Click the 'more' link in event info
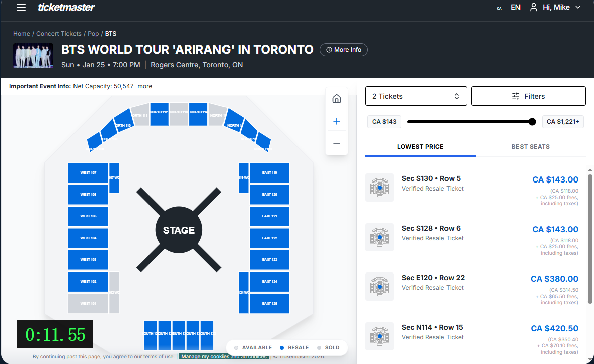 144,86
